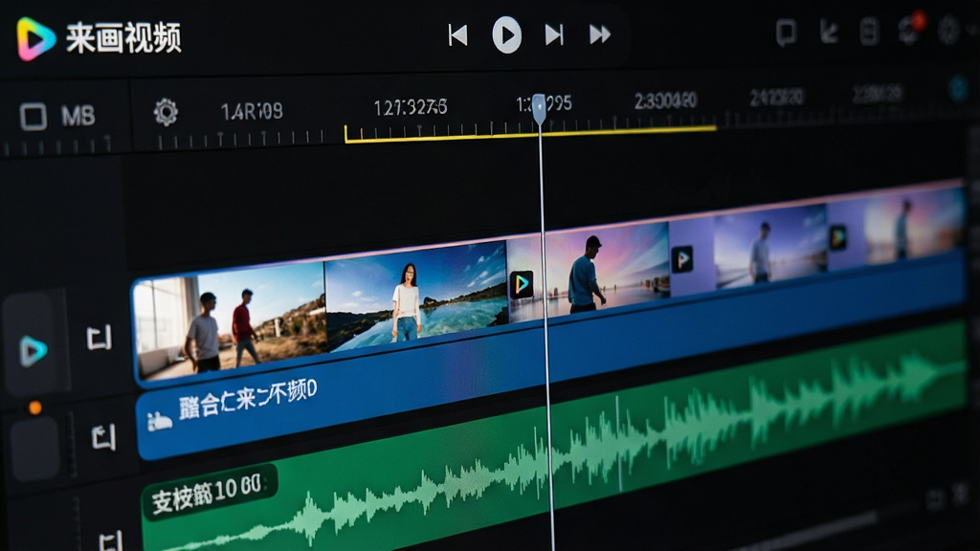This screenshot has width=980, height=551.
Task: Click the play button in transport controls
Action: pos(506,35)
